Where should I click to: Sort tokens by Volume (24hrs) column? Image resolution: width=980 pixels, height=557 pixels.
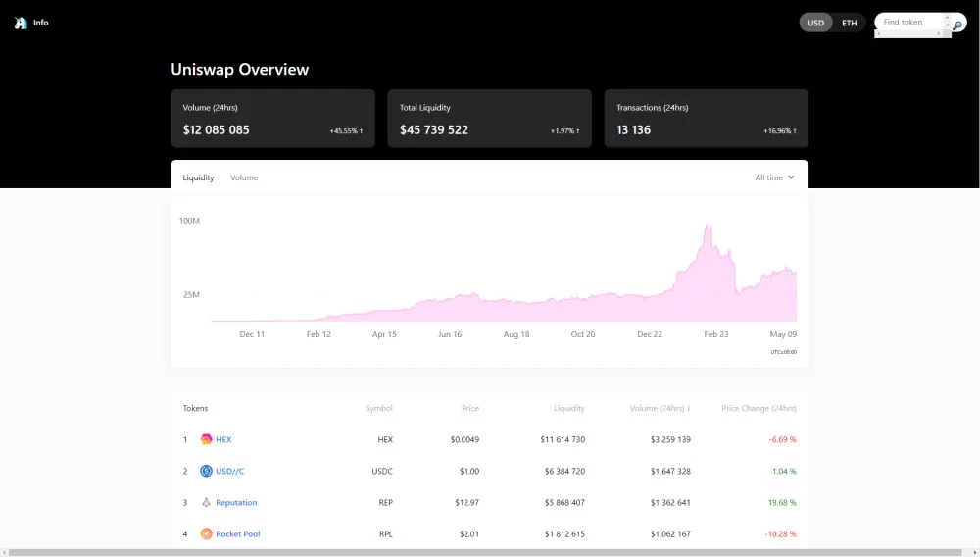660,408
